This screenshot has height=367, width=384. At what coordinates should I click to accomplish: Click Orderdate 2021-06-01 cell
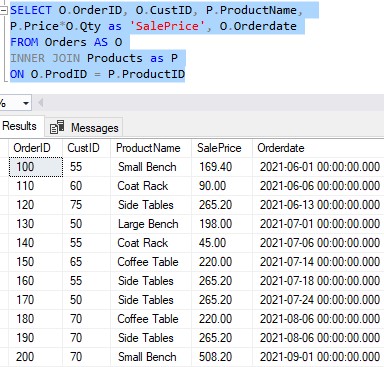(x=318, y=167)
